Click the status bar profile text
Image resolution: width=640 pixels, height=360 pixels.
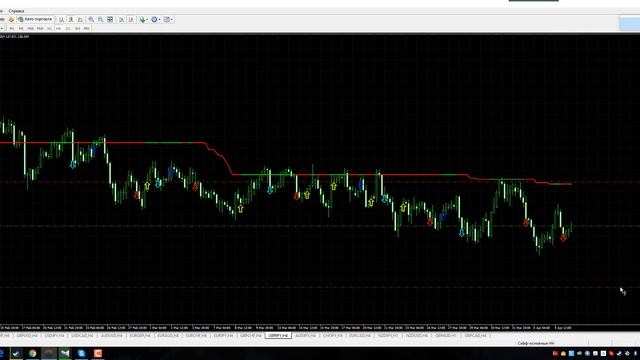[x=536, y=344]
